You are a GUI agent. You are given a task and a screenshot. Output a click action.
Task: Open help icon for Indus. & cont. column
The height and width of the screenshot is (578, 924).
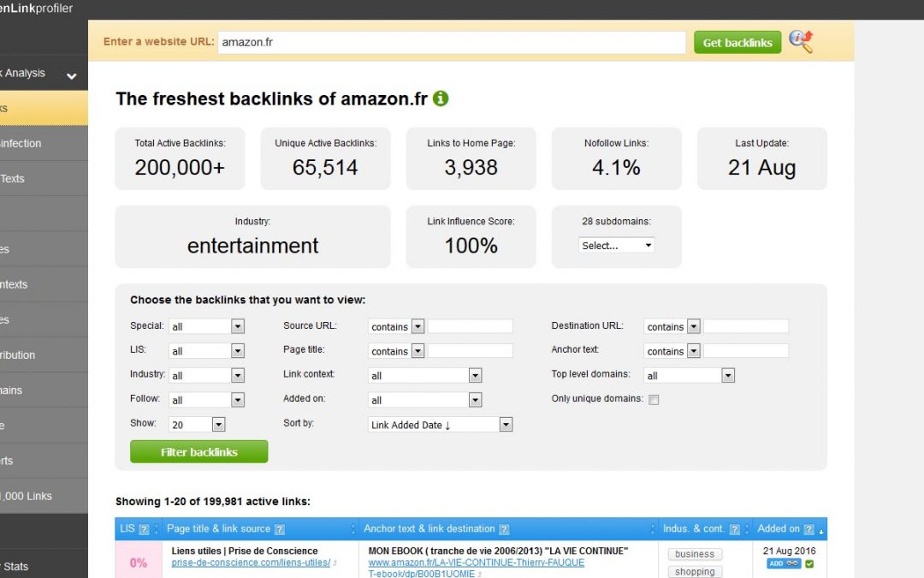click(734, 530)
